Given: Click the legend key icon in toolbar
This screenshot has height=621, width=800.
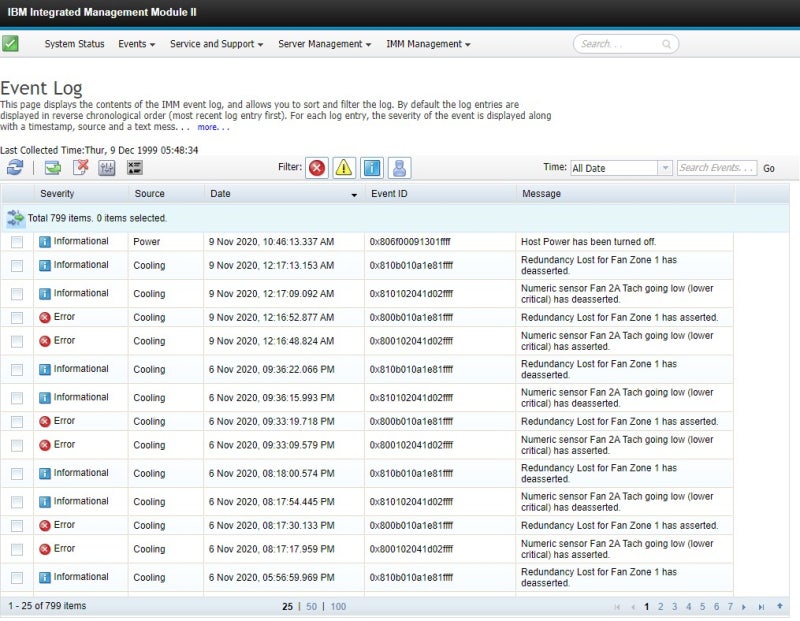Looking at the screenshot, I should click(134, 168).
